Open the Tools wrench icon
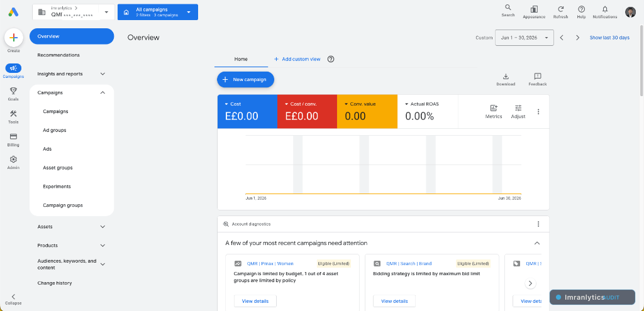Screen dimensions: 644x311 click(13, 114)
